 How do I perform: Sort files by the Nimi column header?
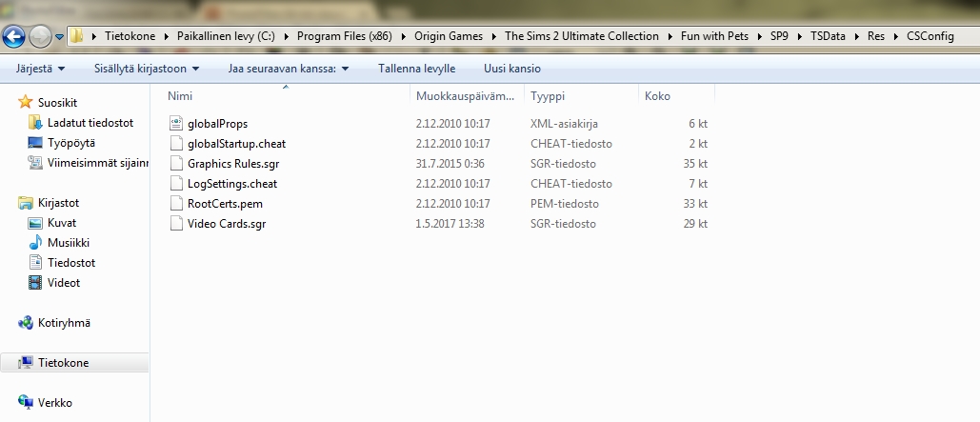(180, 96)
